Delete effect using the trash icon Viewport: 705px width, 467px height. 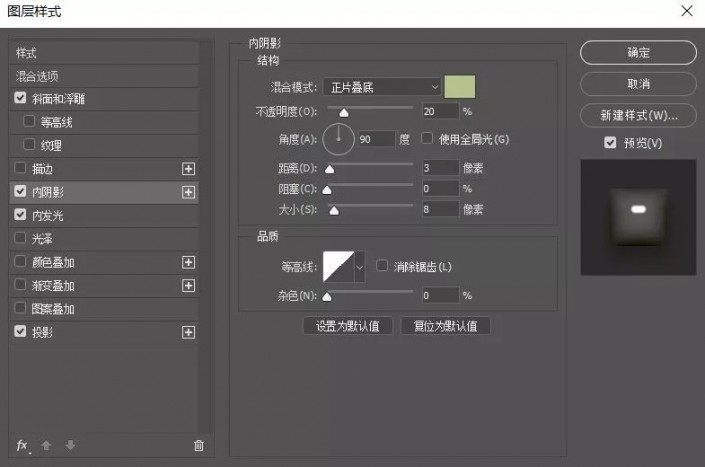[x=199, y=445]
